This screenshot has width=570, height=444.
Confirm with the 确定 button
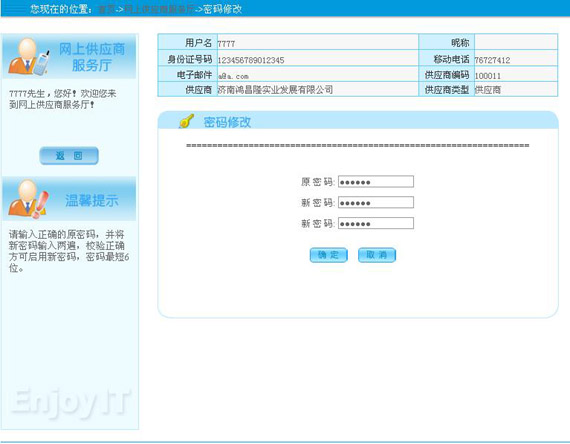point(329,255)
